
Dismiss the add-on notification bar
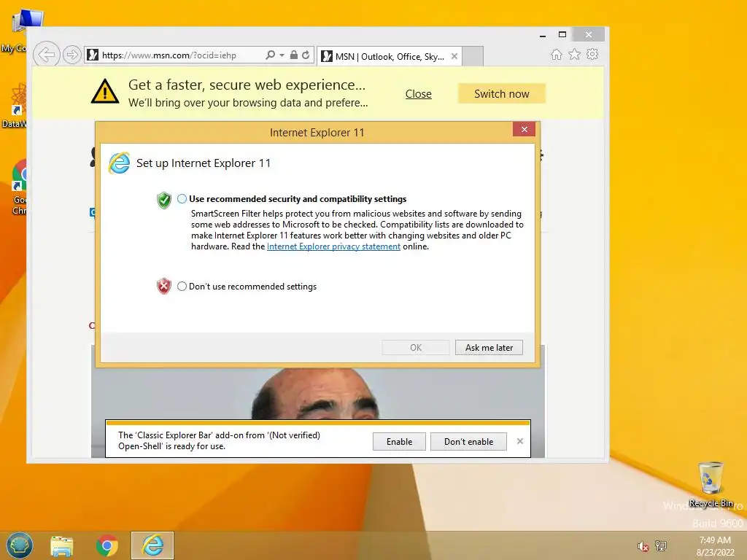coord(520,441)
